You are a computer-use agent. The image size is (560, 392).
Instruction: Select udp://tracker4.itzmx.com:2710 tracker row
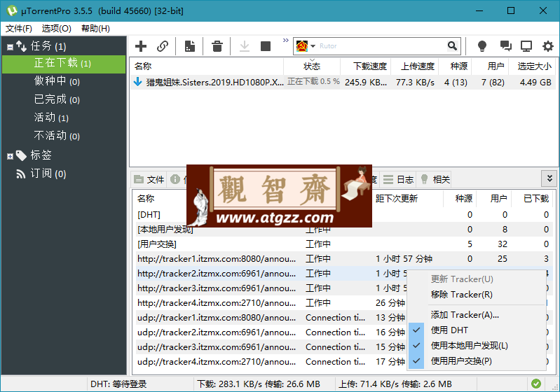coord(271,362)
